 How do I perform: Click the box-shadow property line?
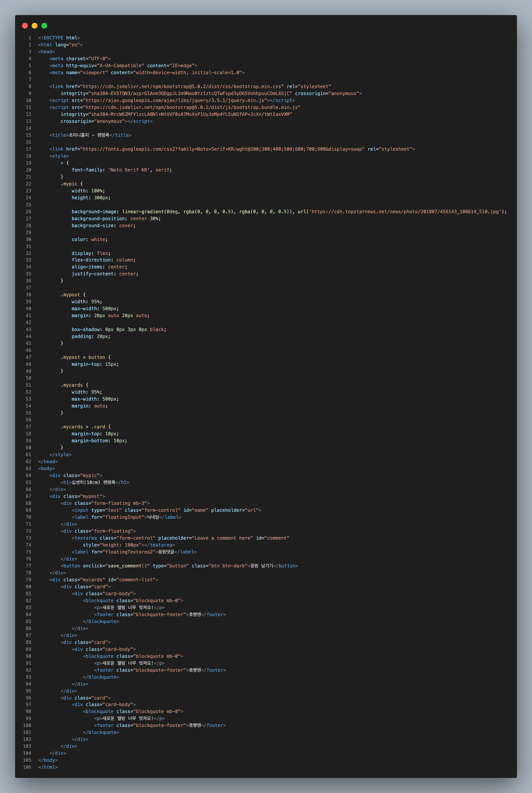[x=119, y=330]
